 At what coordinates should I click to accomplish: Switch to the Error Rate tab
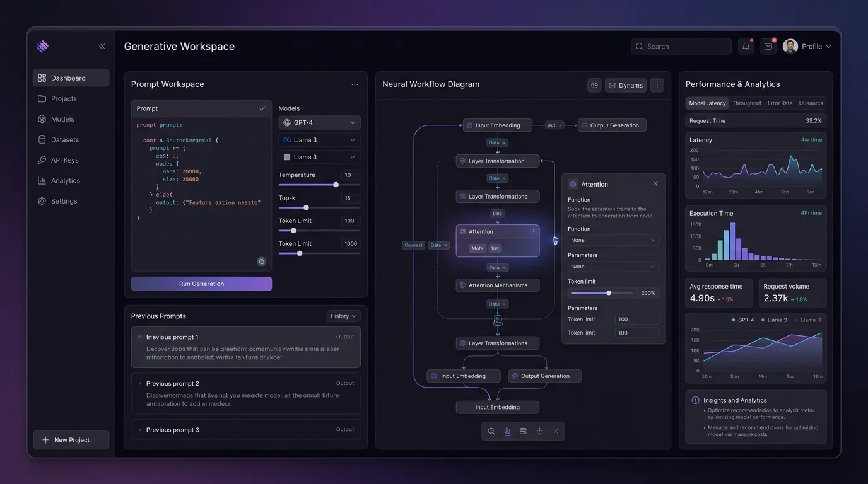coord(780,103)
